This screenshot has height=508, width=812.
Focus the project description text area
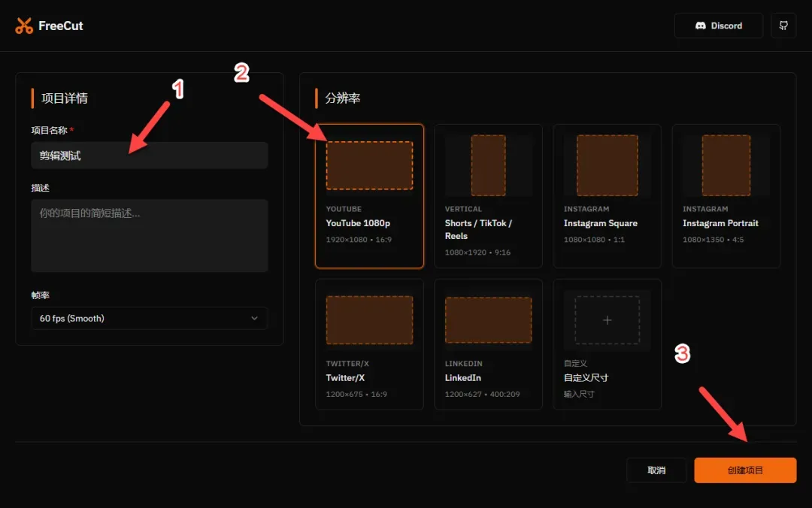[149, 236]
